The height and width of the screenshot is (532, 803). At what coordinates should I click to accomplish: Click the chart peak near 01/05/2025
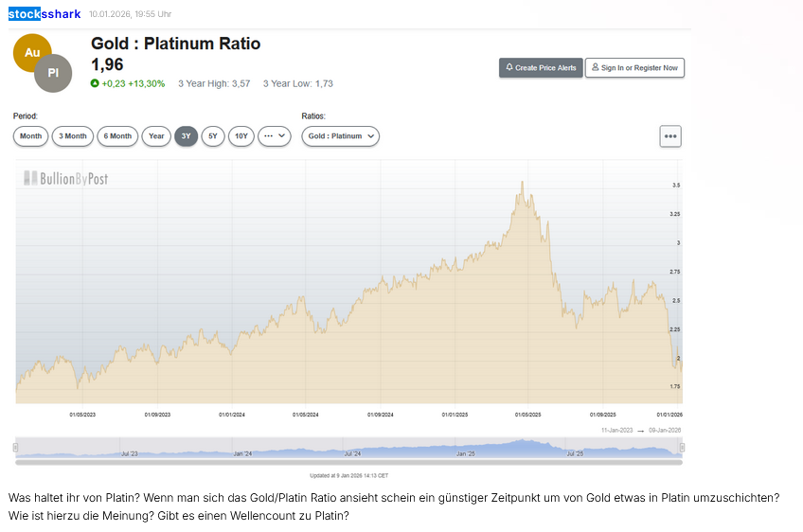pyautogui.click(x=521, y=183)
